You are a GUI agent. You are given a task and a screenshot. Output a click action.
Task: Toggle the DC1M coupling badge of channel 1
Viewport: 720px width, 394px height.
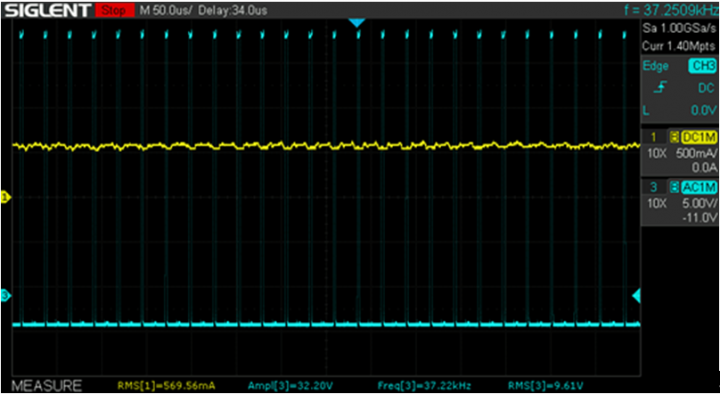pyautogui.click(x=698, y=137)
